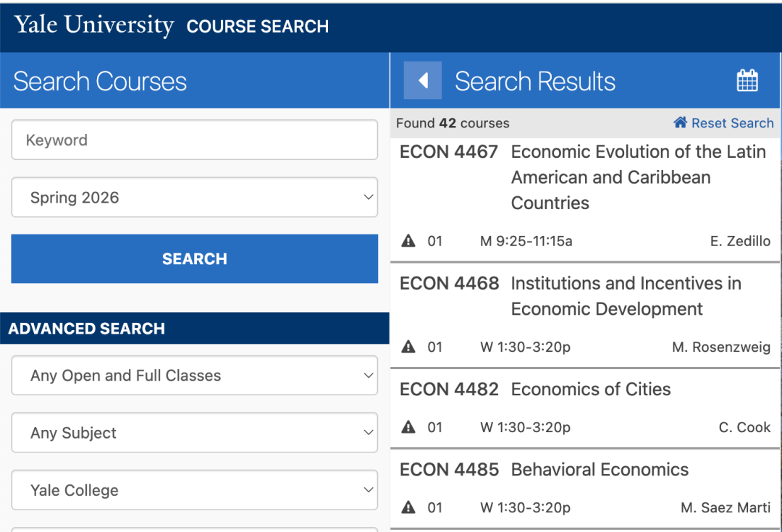Click the Reset Search link
This screenshot has height=532, width=782.
pos(732,123)
